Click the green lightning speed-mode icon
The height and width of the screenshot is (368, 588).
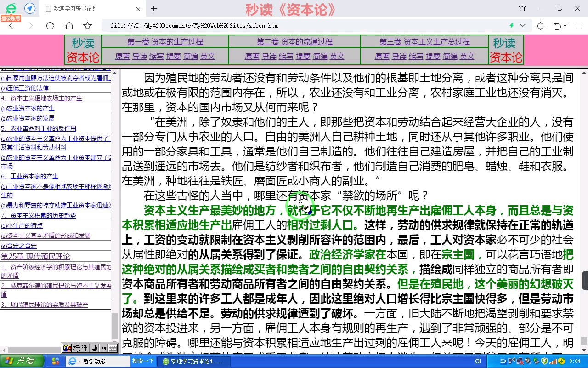511,25
